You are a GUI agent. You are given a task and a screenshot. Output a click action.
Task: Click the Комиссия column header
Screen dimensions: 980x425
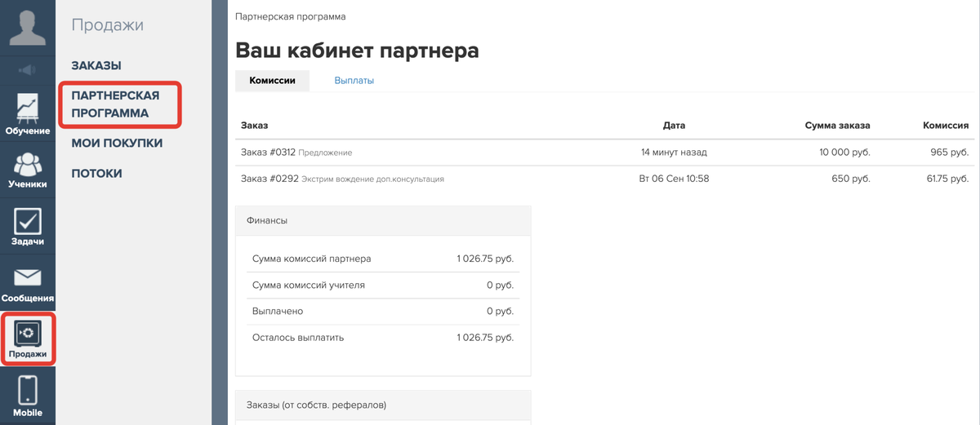946,126
